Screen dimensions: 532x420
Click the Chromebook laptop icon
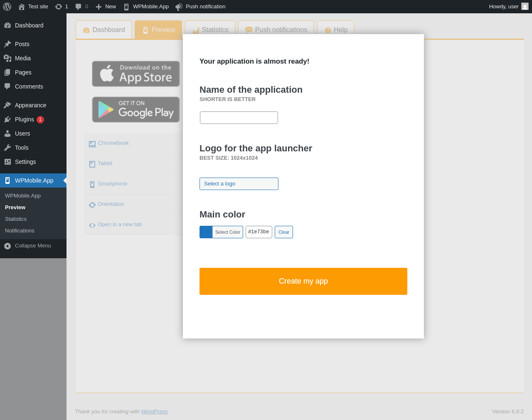pyautogui.click(x=92, y=144)
